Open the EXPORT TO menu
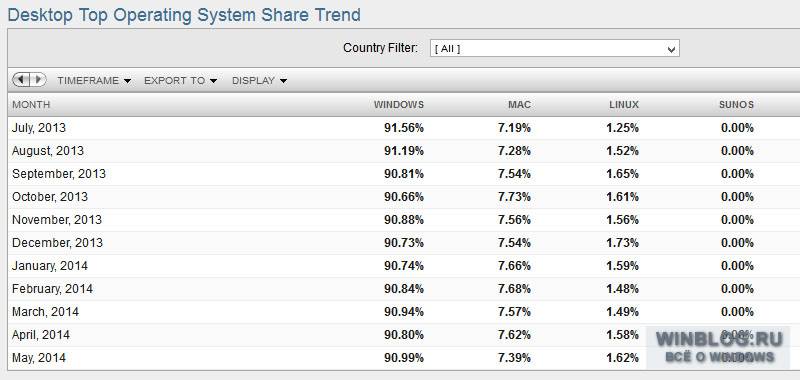Viewport: 800px width, 380px height. point(181,81)
